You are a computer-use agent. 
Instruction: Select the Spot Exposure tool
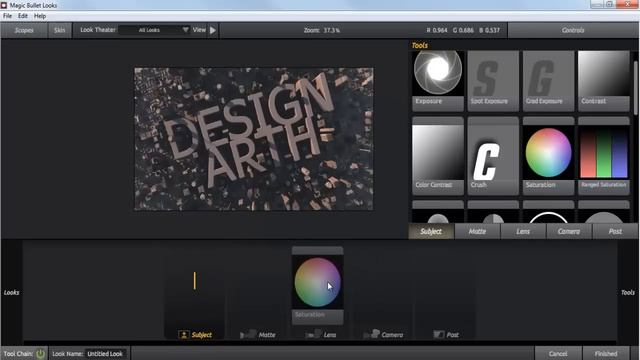[493, 81]
